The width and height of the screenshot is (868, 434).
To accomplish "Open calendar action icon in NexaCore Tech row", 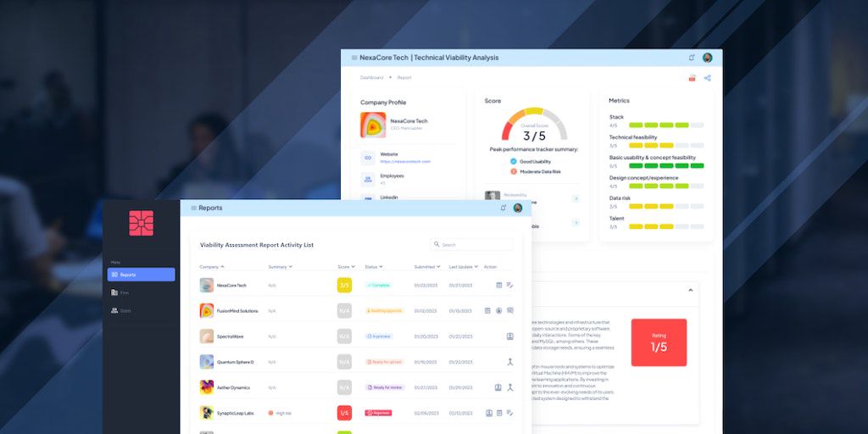I will coord(498,285).
